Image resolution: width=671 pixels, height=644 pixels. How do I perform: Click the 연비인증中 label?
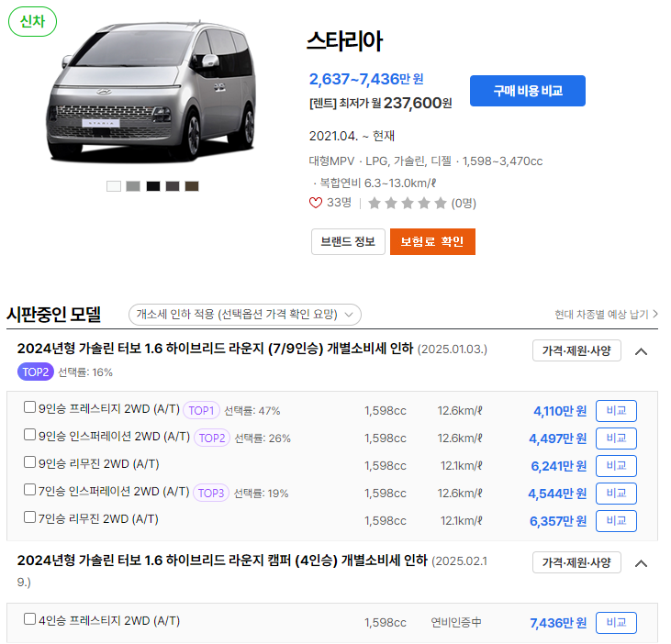(x=456, y=622)
